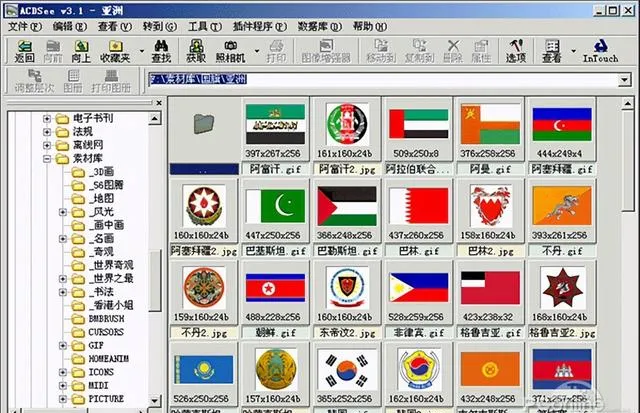Select the 阿富汗.gif flag thumbnail

(276, 124)
